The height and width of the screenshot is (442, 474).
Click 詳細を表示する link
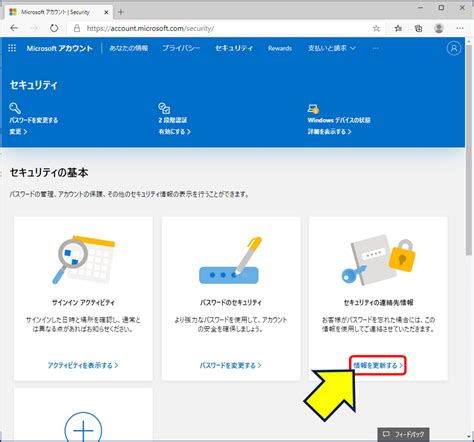329,132
